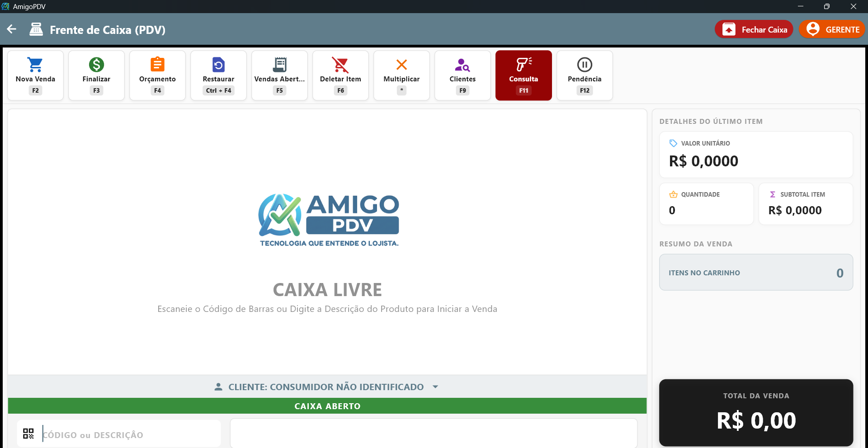
Task: Click the Restaurar document icon
Action: coord(218,65)
